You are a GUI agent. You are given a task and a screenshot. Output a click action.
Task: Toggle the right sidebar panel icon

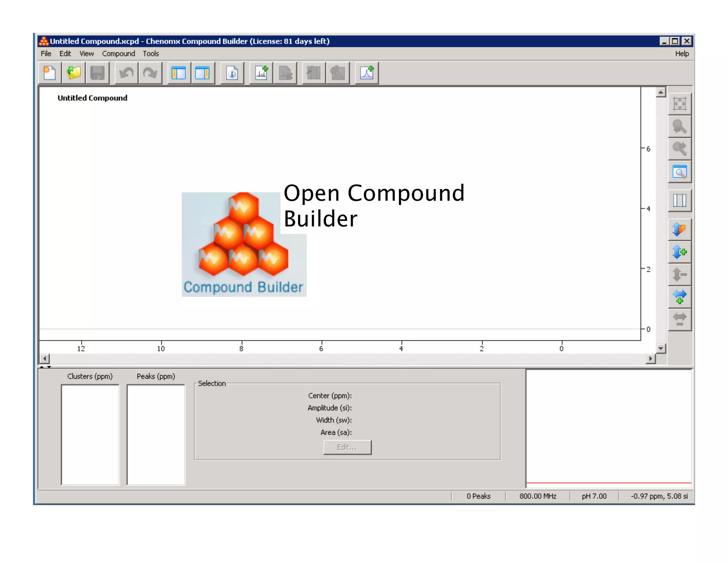coord(203,73)
